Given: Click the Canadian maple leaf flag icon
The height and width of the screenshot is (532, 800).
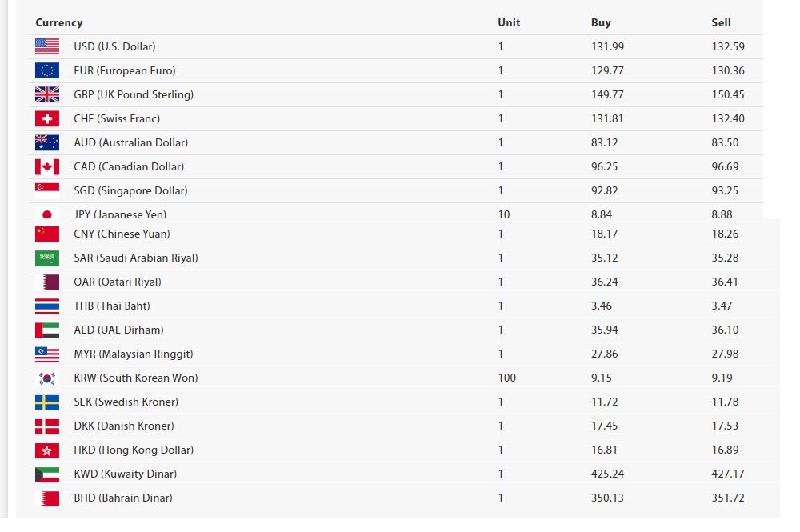Looking at the screenshot, I should pos(47,166).
